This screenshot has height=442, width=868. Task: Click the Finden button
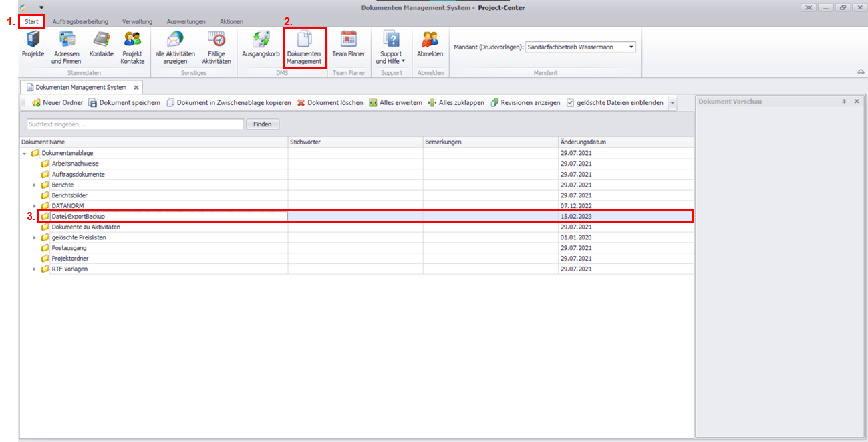point(262,124)
